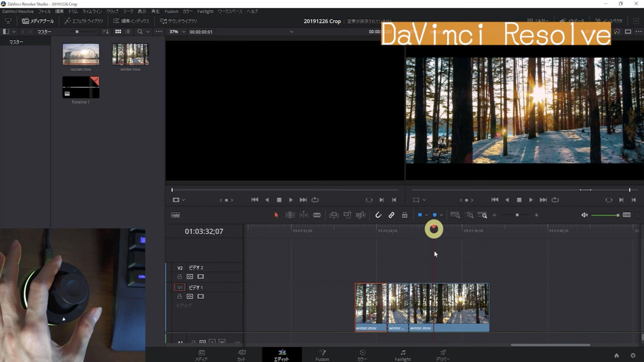Image resolution: width=644 pixels, height=362 pixels.
Task: Open the サウンドライブラリ panel
Action: pyautogui.click(x=178, y=21)
